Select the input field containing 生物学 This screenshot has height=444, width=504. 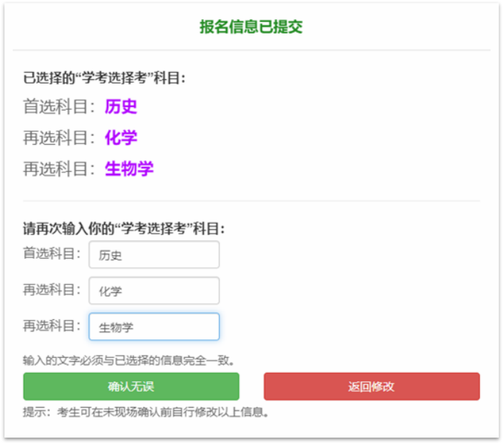154,327
